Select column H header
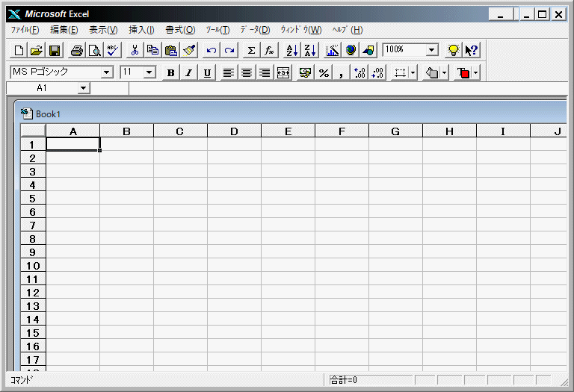The width and height of the screenshot is (574, 392). [449, 131]
